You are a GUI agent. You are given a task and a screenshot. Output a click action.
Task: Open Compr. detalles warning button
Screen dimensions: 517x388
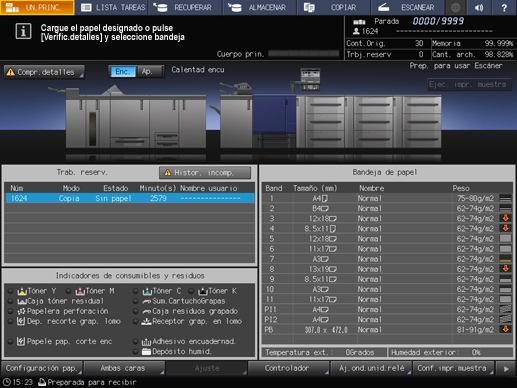[44, 72]
